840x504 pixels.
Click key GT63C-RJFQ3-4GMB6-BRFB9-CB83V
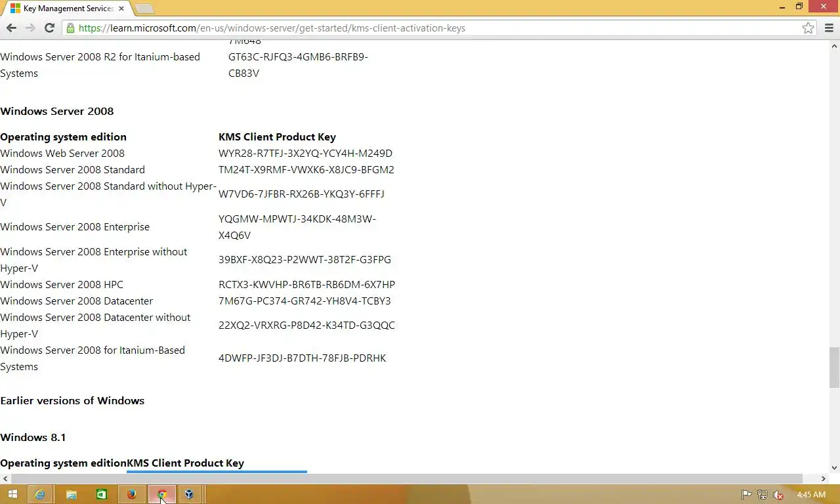[x=298, y=65]
